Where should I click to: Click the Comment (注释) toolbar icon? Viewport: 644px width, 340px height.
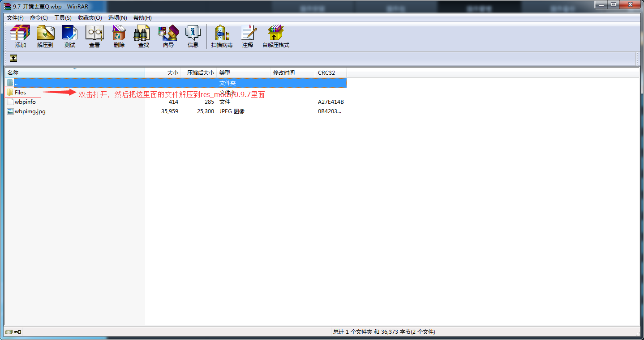[x=248, y=36]
